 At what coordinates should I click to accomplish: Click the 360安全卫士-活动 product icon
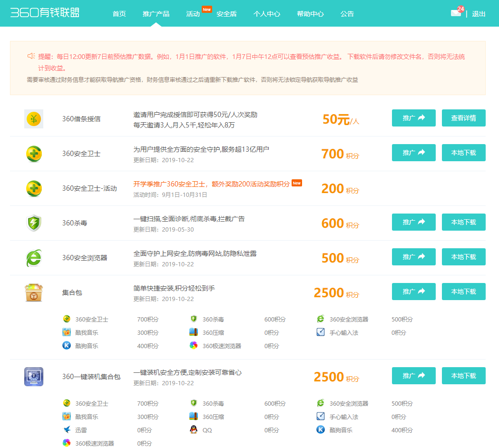point(34,188)
